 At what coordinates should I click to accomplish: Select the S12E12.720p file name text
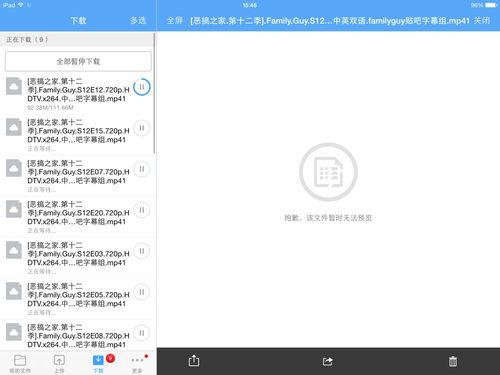click(78, 90)
